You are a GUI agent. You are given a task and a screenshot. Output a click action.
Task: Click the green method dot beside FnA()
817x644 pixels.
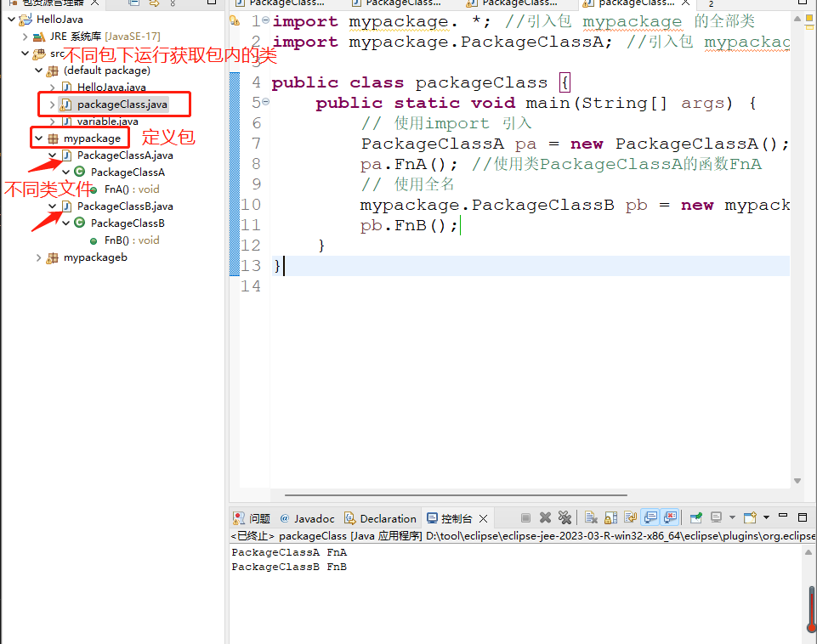point(94,190)
